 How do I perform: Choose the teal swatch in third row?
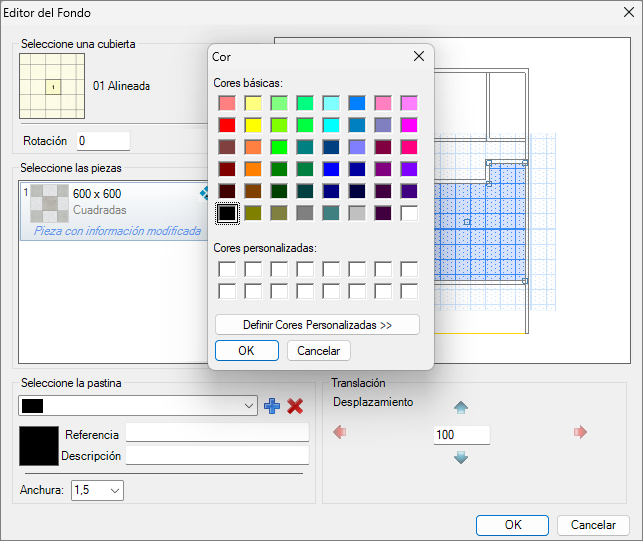[x=305, y=147]
